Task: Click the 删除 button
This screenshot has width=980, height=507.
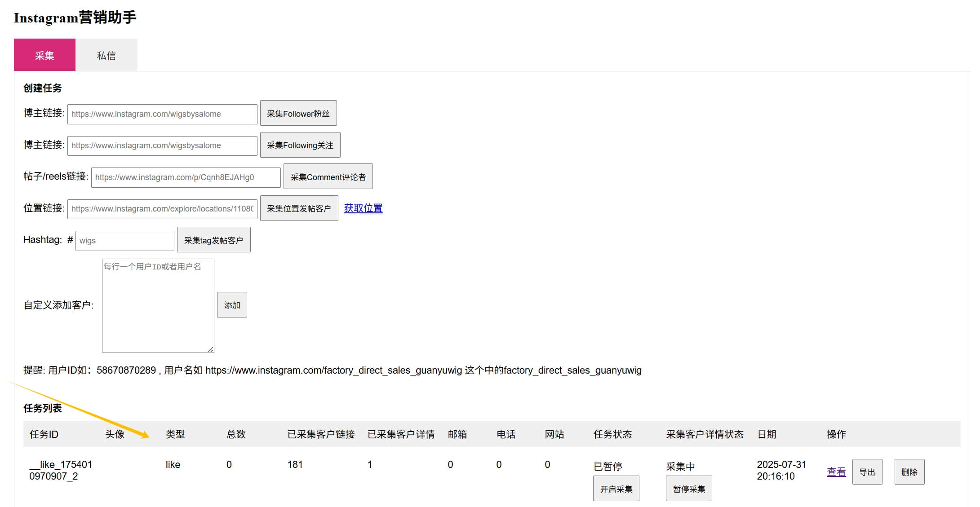Action: (x=909, y=472)
